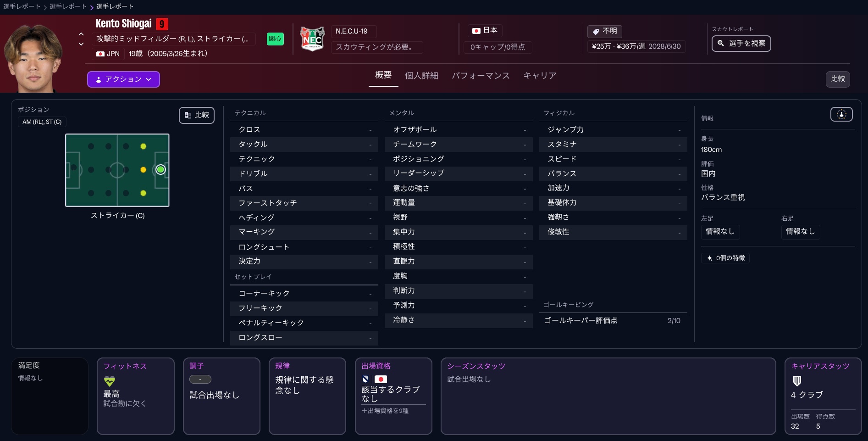
Task: Open the アクション dropdown menu
Action: coord(123,79)
